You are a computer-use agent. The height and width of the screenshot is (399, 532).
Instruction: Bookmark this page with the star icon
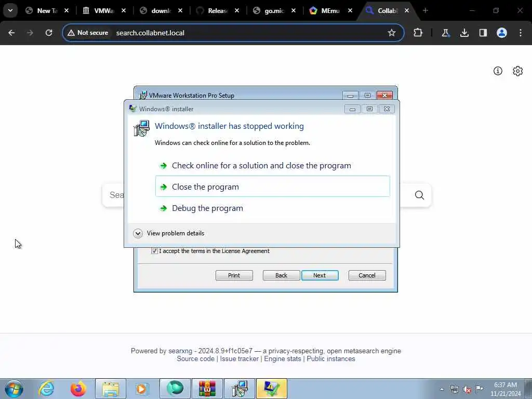click(392, 33)
